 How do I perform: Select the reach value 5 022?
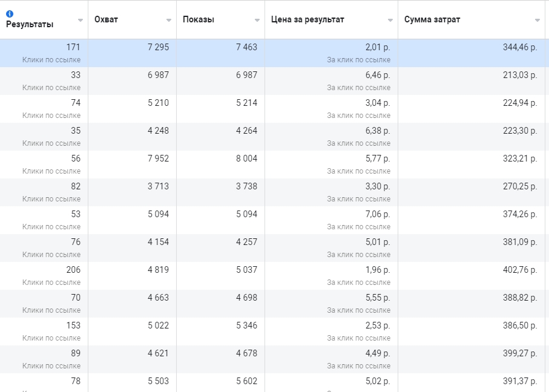[158, 325]
